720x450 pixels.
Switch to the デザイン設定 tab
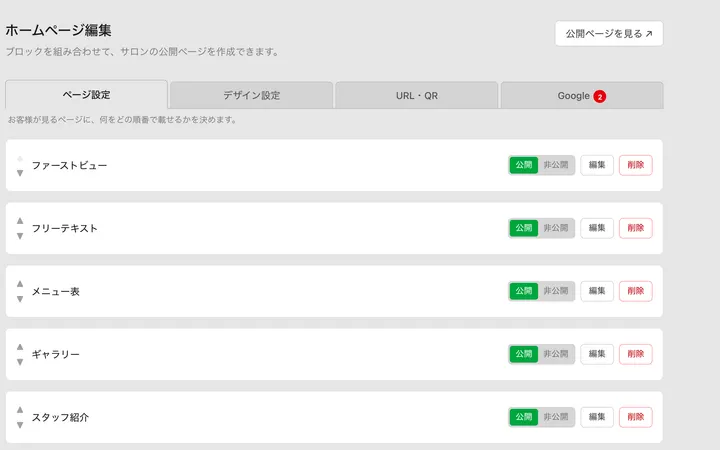[x=251, y=96]
